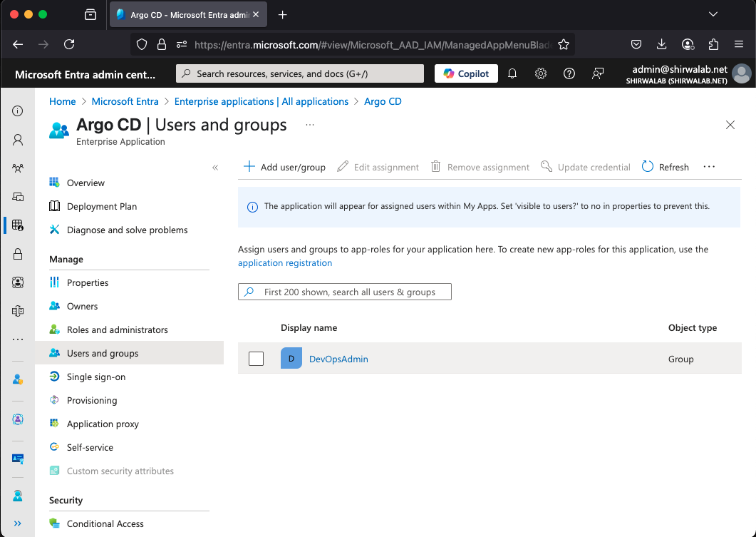Open Properties menu item
The height and width of the screenshot is (537, 756).
(x=87, y=282)
